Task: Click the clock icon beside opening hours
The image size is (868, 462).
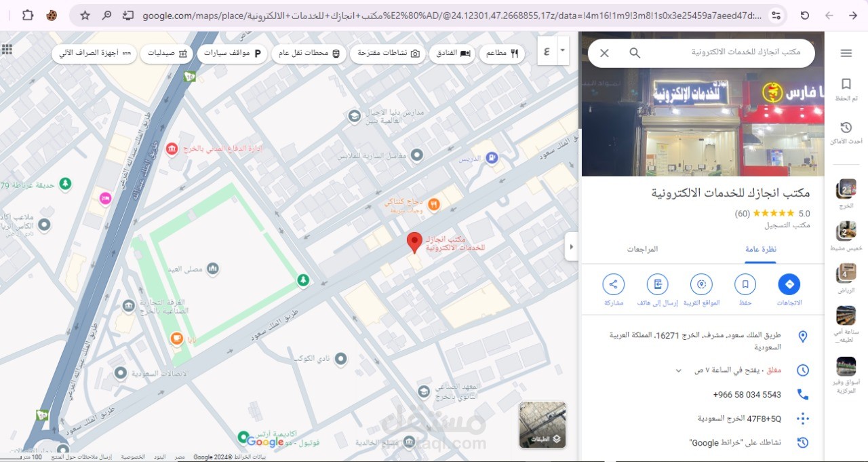Action: click(803, 370)
